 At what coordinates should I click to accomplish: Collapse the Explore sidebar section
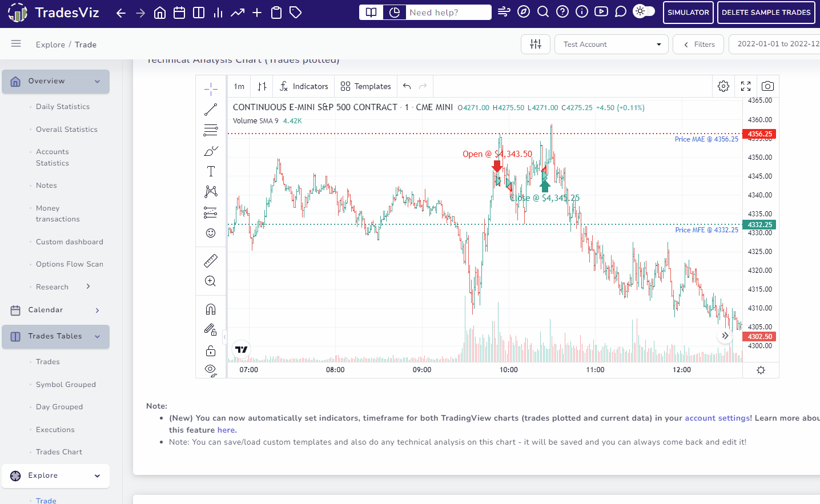[x=55, y=476]
